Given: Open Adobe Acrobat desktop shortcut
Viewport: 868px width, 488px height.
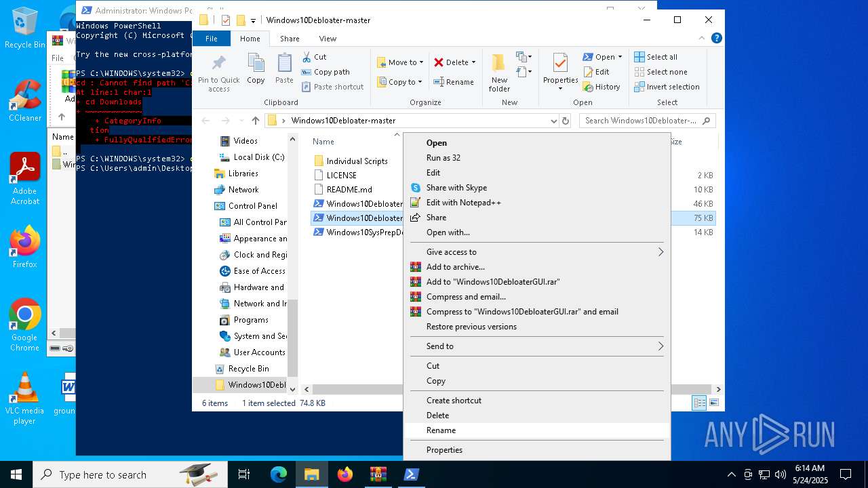Looking at the screenshot, I should pos(25,179).
